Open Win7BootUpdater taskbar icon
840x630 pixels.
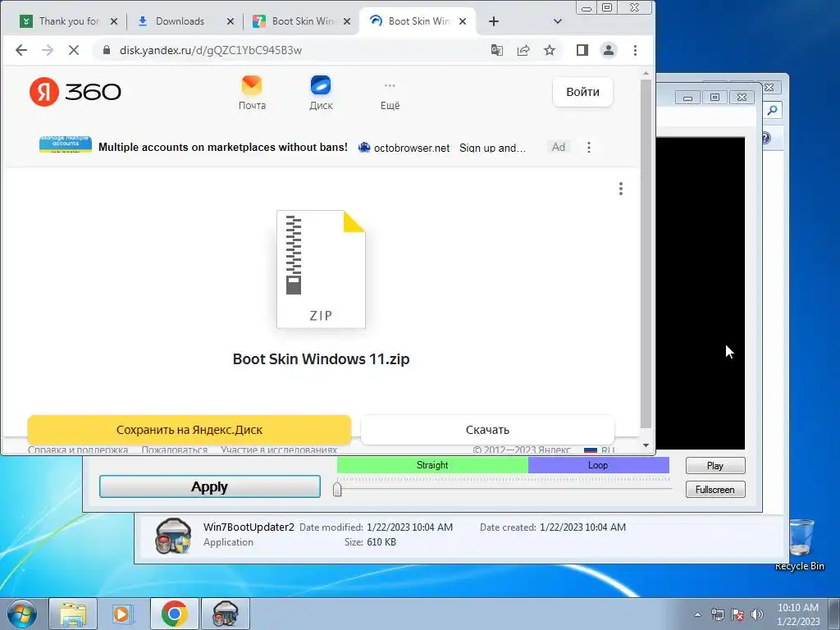point(225,614)
